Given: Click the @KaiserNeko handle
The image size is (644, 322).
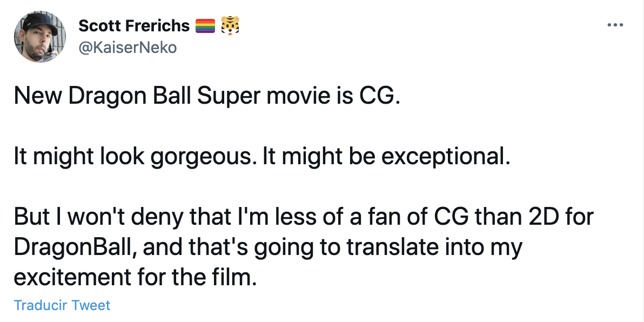Looking at the screenshot, I should click(128, 48).
